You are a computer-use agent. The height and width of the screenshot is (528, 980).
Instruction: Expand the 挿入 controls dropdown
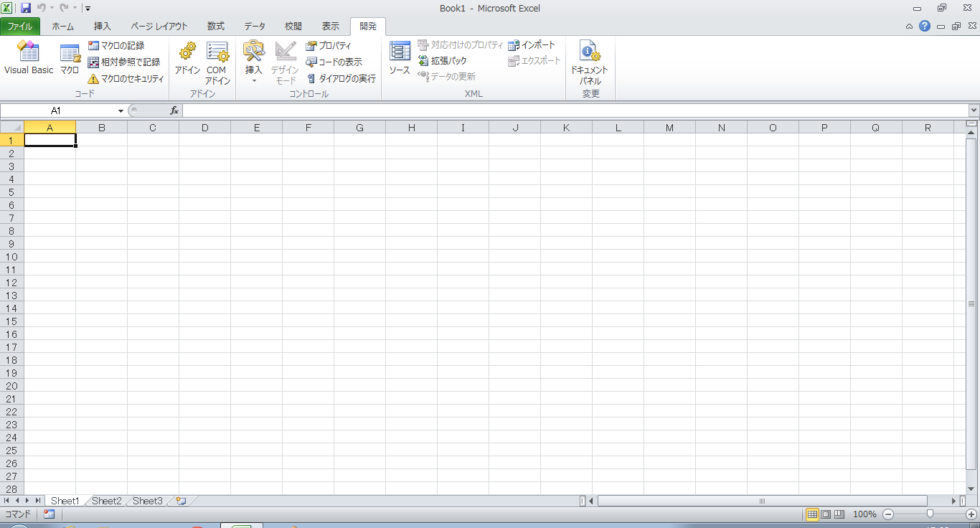click(x=254, y=80)
